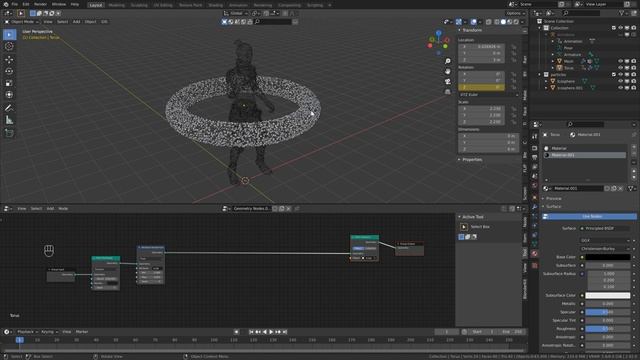Open the Object Mode dropdown
Image resolution: width=640 pixels, height=360 pixels.
[22, 22]
